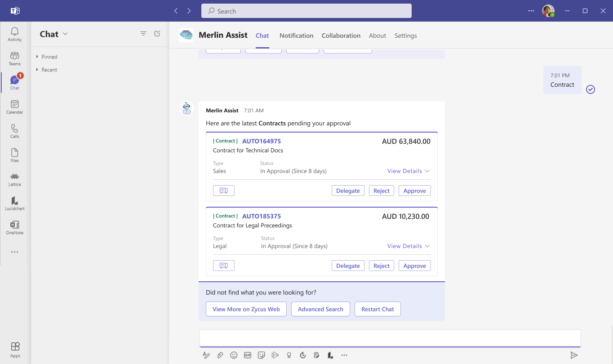
Task: Open comment icon on AUTO185375 card
Action: 223,266
